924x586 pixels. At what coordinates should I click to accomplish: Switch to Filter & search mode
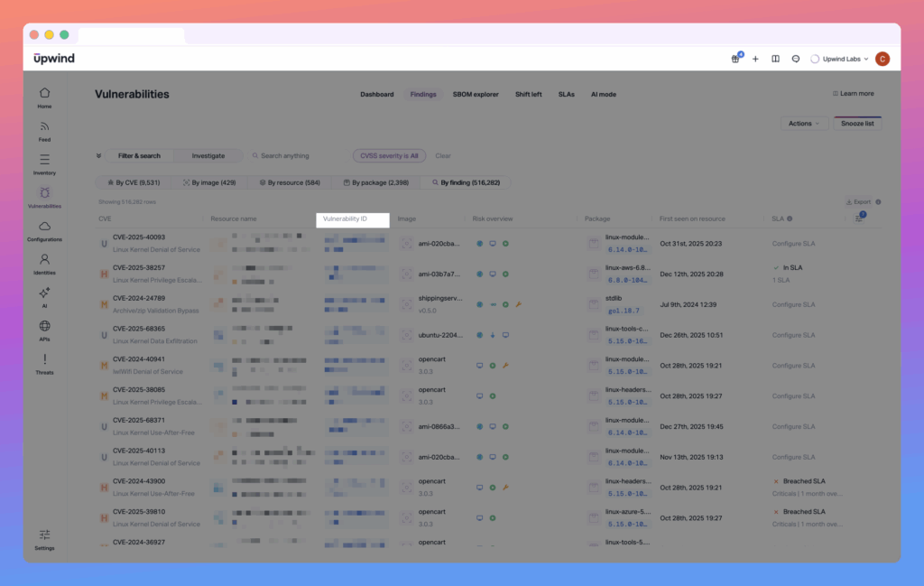tap(139, 155)
